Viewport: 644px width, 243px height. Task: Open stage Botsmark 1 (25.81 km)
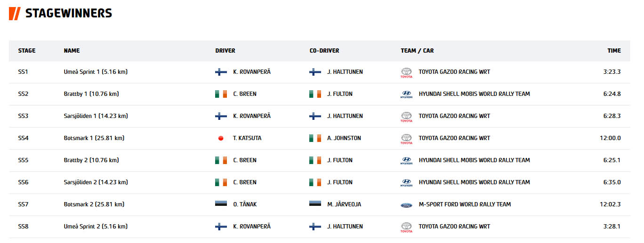[x=94, y=138]
